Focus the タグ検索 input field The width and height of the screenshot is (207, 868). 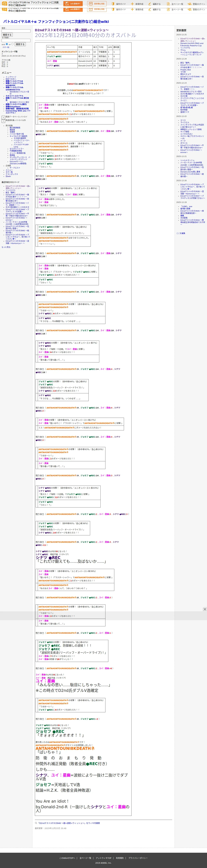pyautogui.click(x=16, y=40)
